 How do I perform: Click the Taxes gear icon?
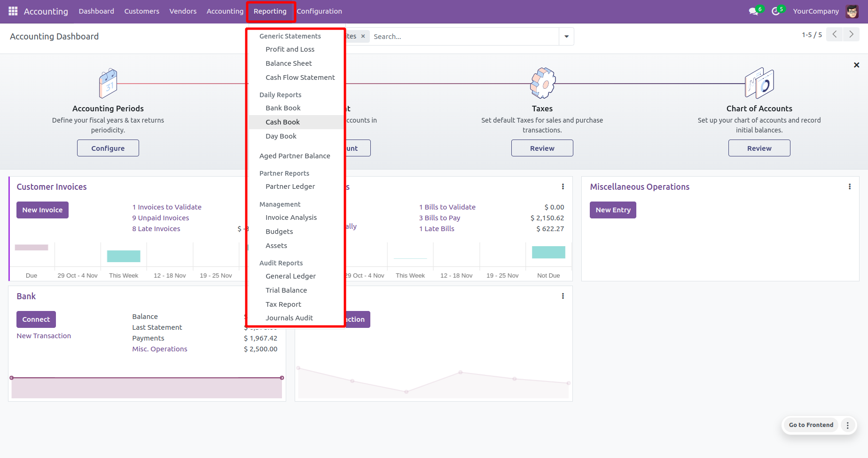coord(542,84)
